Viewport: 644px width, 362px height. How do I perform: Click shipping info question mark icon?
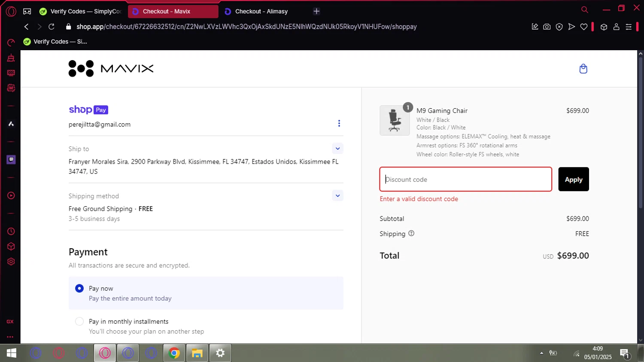click(x=411, y=234)
